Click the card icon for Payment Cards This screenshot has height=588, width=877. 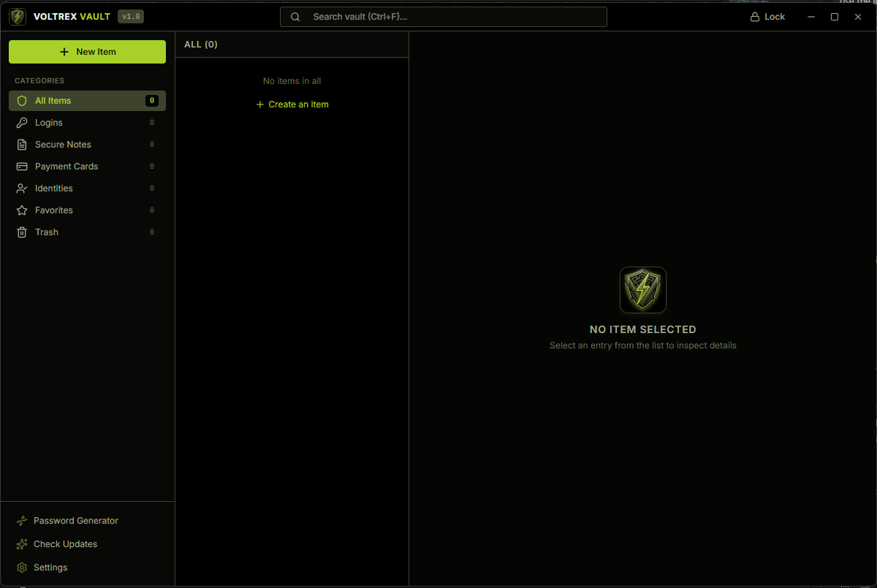tap(22, 167)
